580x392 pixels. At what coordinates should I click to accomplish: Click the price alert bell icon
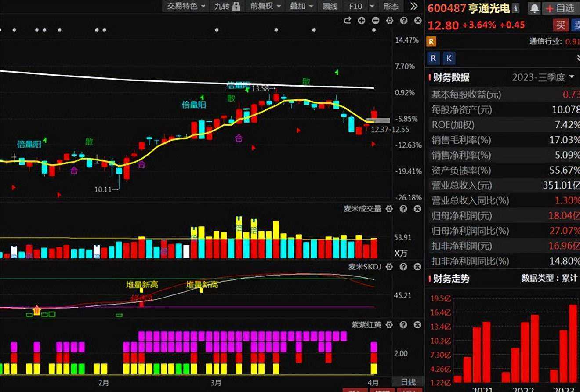(534, 8)
